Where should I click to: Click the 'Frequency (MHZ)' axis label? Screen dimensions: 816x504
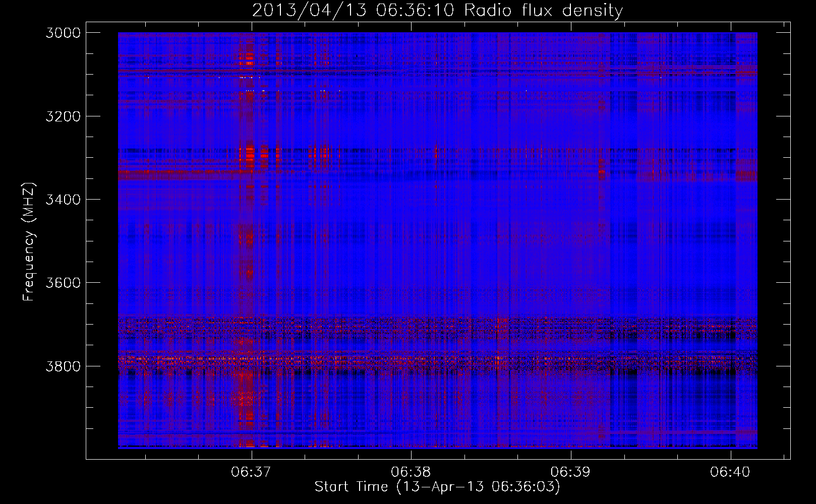[29, 241]
